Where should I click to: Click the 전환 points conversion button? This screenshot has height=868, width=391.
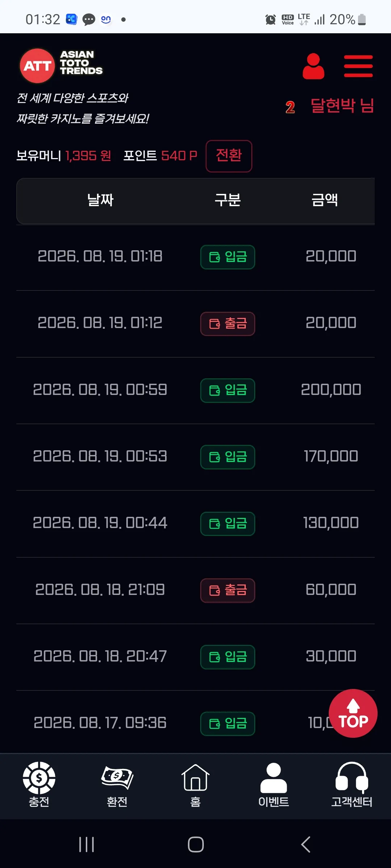click(229, 156)
